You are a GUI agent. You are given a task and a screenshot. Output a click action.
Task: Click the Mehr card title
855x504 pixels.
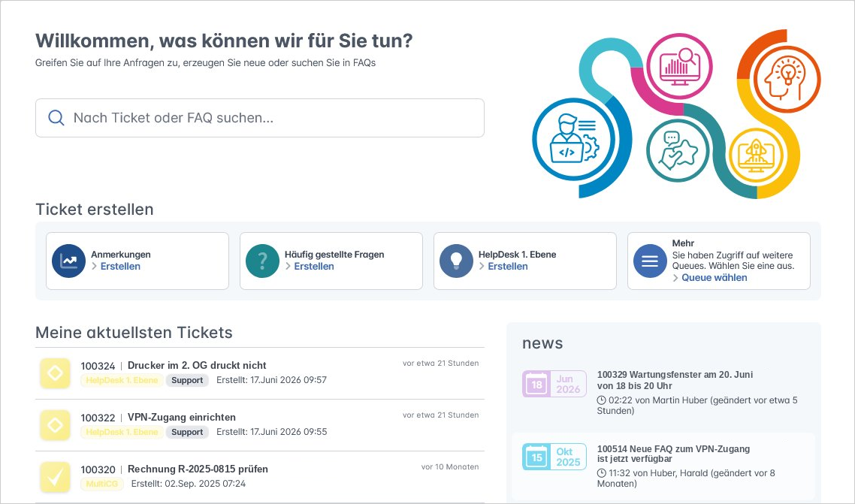tap(683, 243)
